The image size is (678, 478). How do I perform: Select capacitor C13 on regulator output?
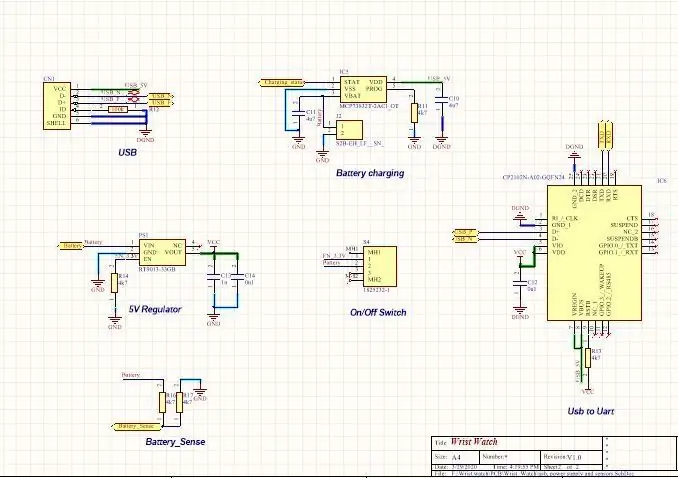click(214, 277)
